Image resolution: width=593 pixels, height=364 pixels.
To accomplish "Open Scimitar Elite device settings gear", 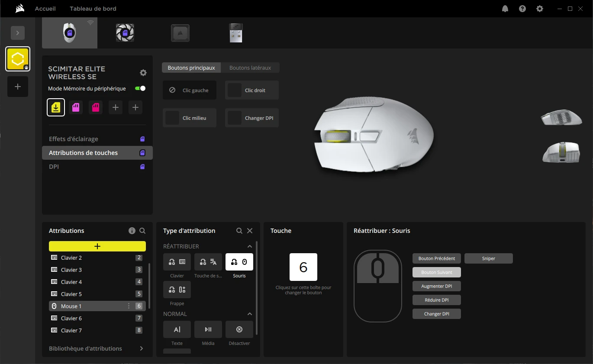I will (143, 73).
